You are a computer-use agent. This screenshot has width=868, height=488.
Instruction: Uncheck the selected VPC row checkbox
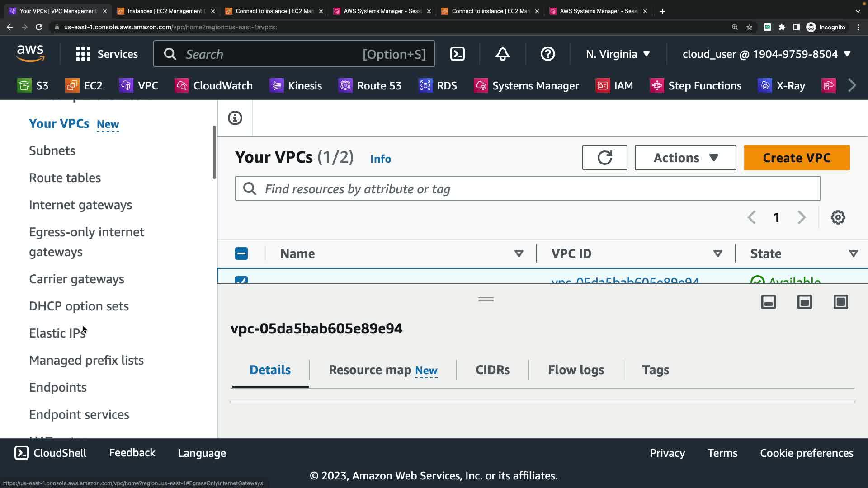[241, 280]
